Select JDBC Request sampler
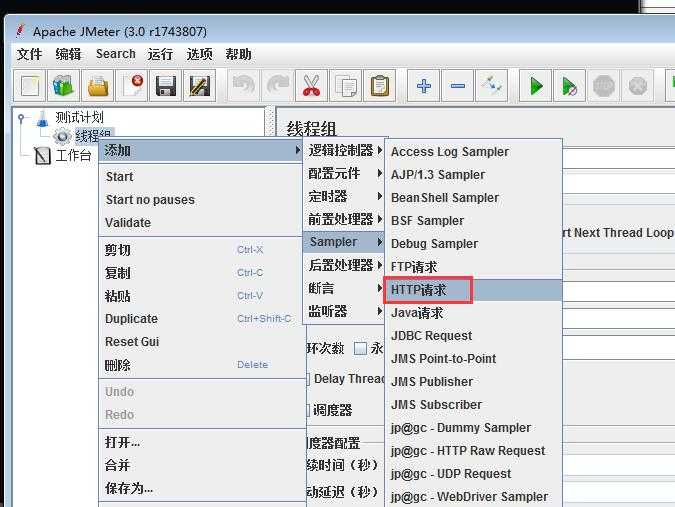The height and width of the screenshot is (507, 675). (474, 336)
